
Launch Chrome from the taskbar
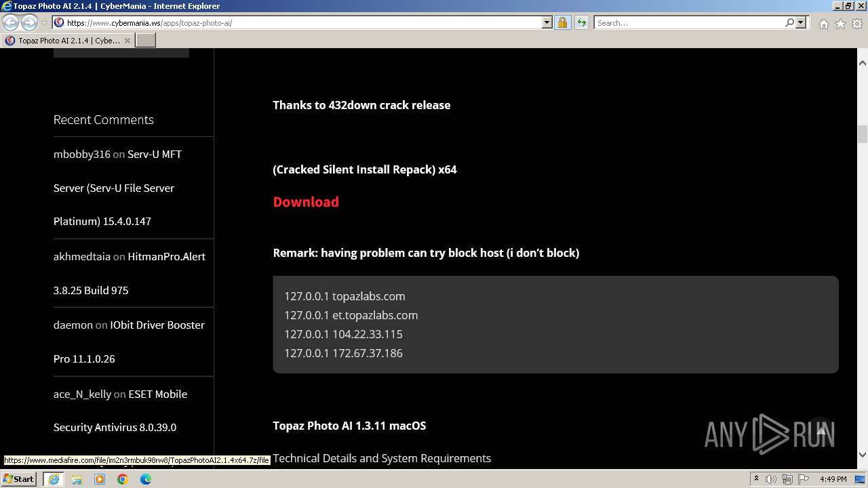123,479
